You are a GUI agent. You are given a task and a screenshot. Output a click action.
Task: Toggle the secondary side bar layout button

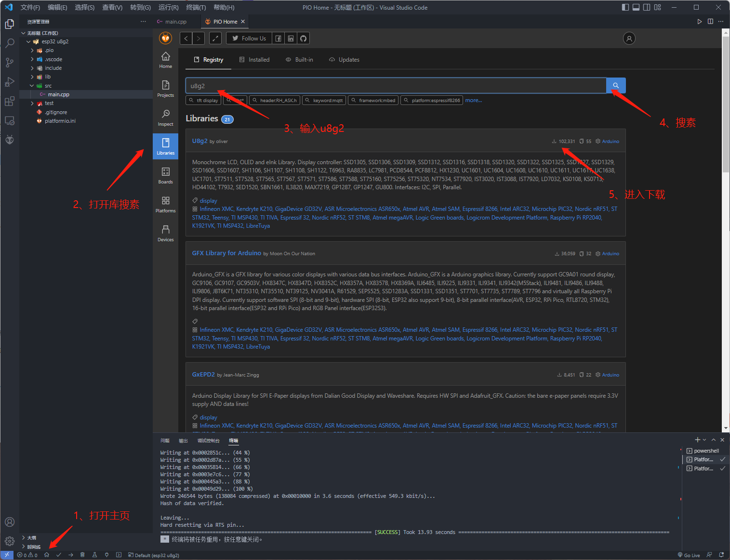647,7
